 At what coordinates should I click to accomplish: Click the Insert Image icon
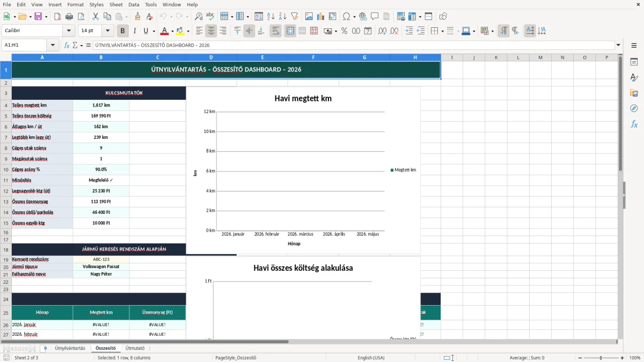coord(309,17)
